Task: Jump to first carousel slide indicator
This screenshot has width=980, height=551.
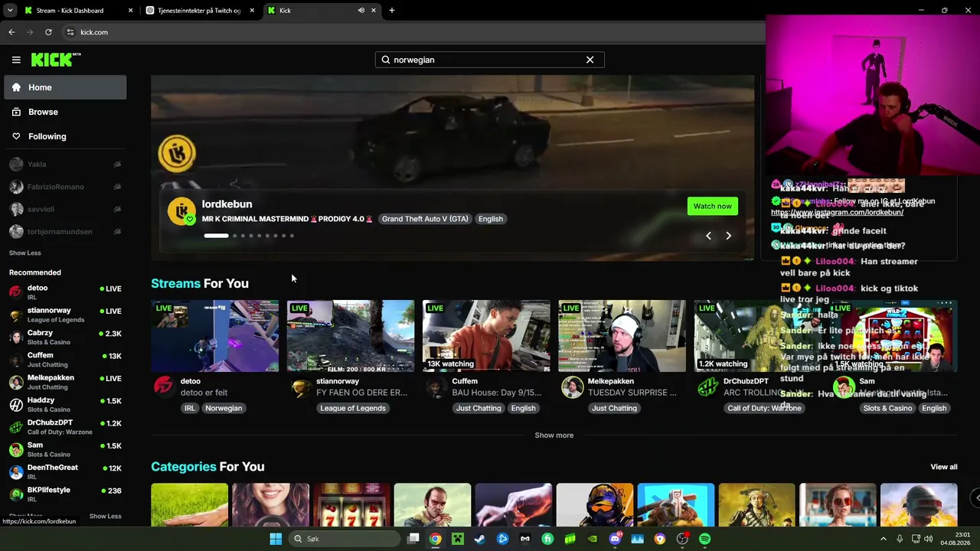Action: [x=216, y=236]
